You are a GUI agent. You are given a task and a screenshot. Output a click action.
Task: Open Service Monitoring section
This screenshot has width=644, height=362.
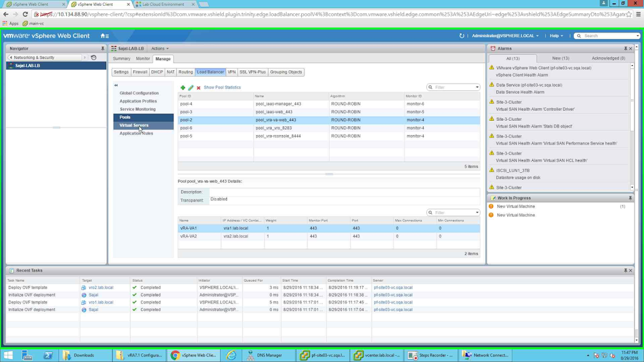pyautogui.click(x=138, y=109)
